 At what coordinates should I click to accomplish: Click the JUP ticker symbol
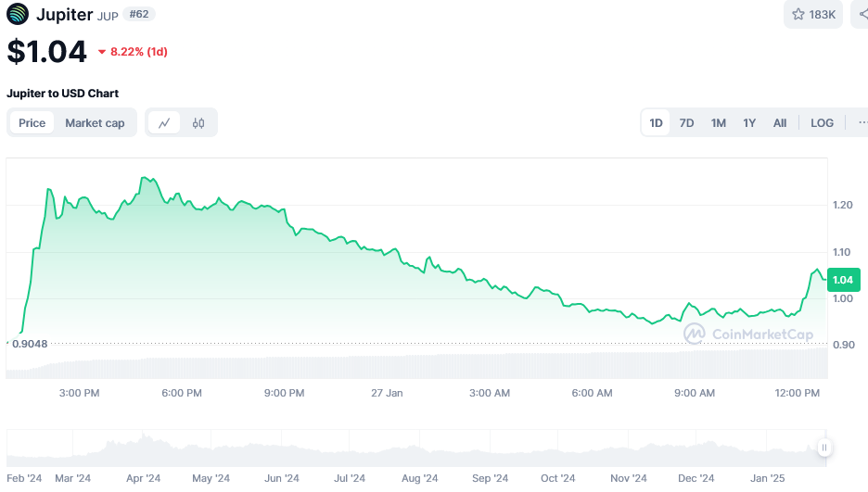point(108,16)
